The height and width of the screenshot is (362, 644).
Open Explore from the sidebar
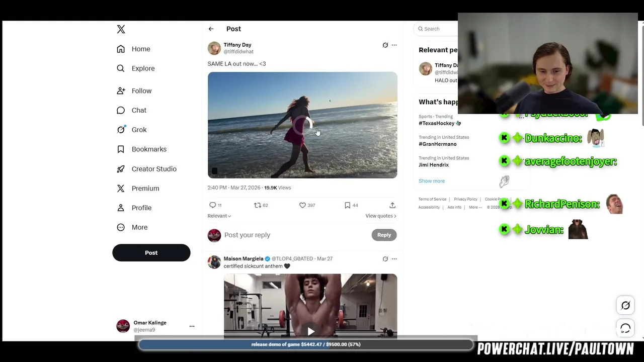point(135,68)
